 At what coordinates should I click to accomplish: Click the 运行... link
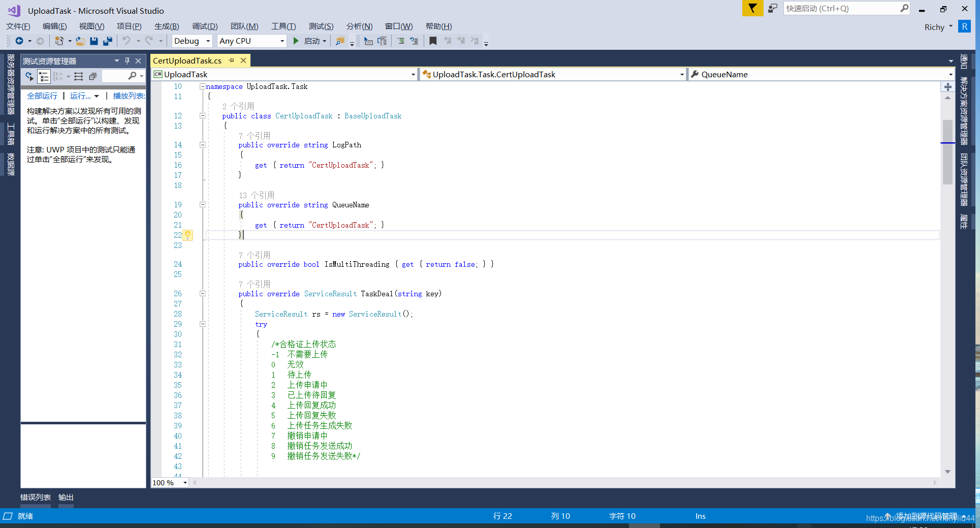point(81,96)
